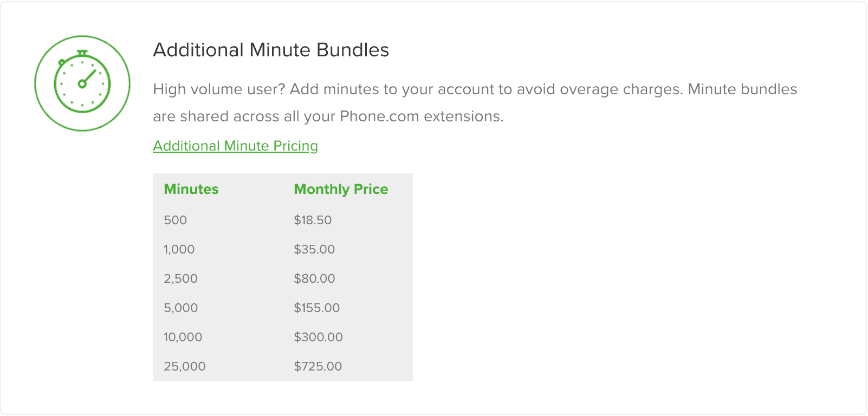Select the inner dial of the stopwatch graphic
The image size is (868, 416).
click(82, 84)
